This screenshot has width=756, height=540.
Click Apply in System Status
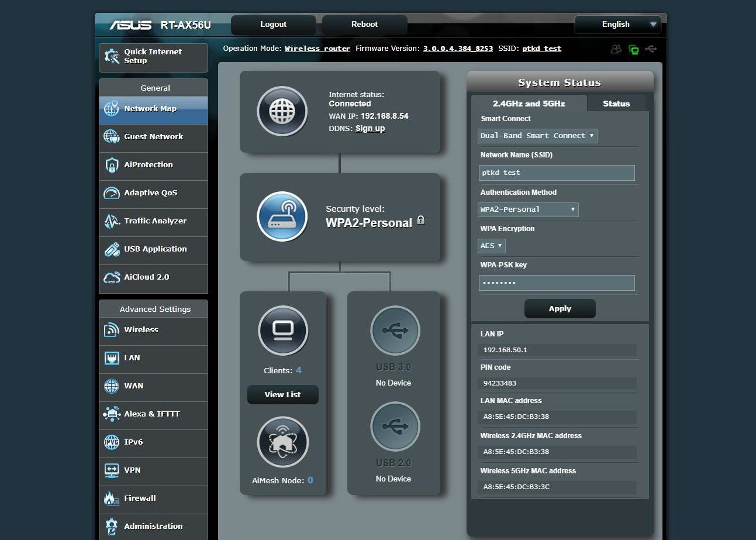(x=560, y=309)
